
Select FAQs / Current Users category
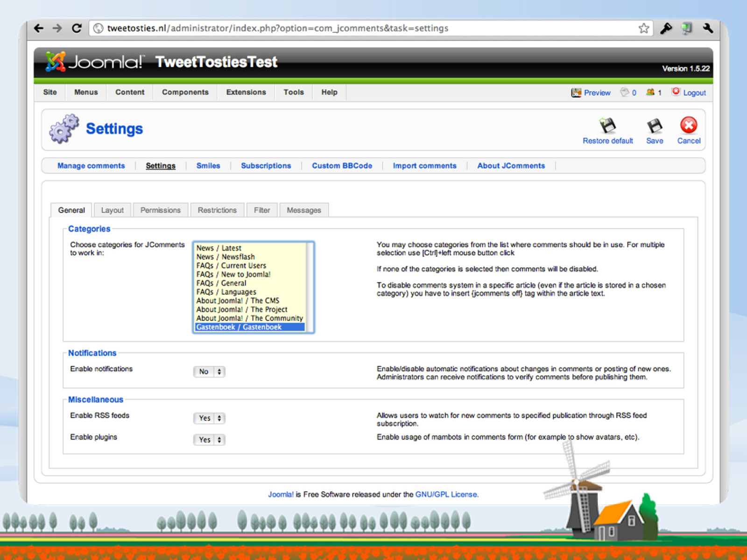click(x=250, y=266)
